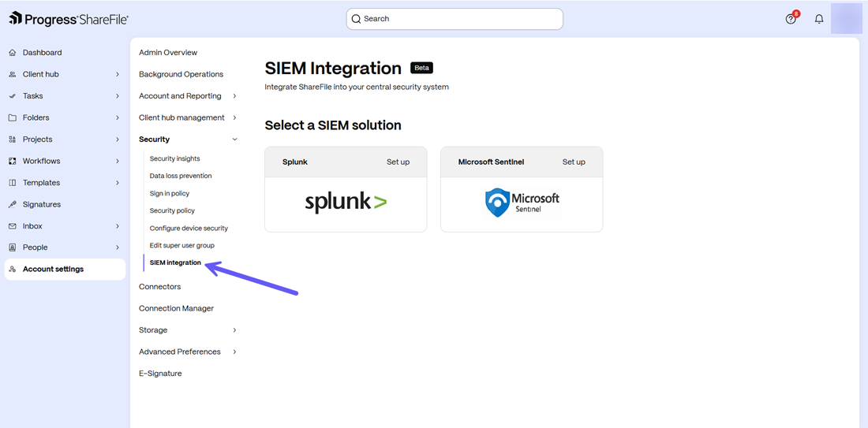The image size is (868, 428).
Task: Click the Storage menu label
Action: click(153, 330)
